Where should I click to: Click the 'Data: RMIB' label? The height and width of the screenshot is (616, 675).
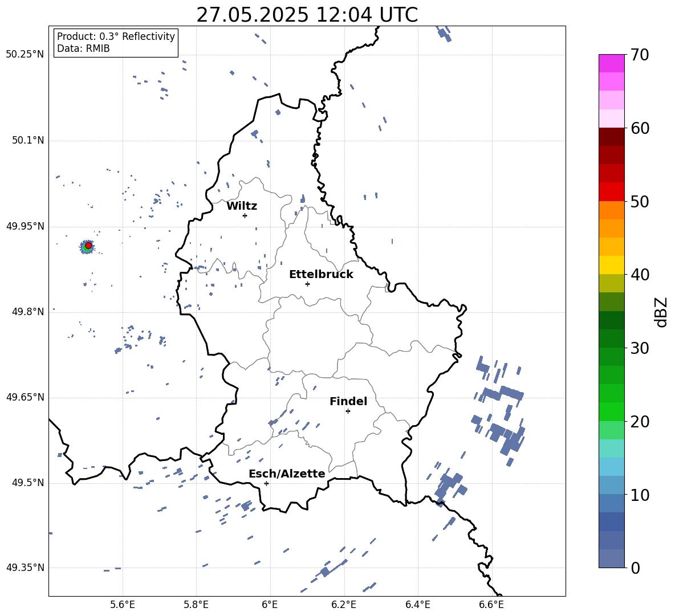click(x=83, y=48)
